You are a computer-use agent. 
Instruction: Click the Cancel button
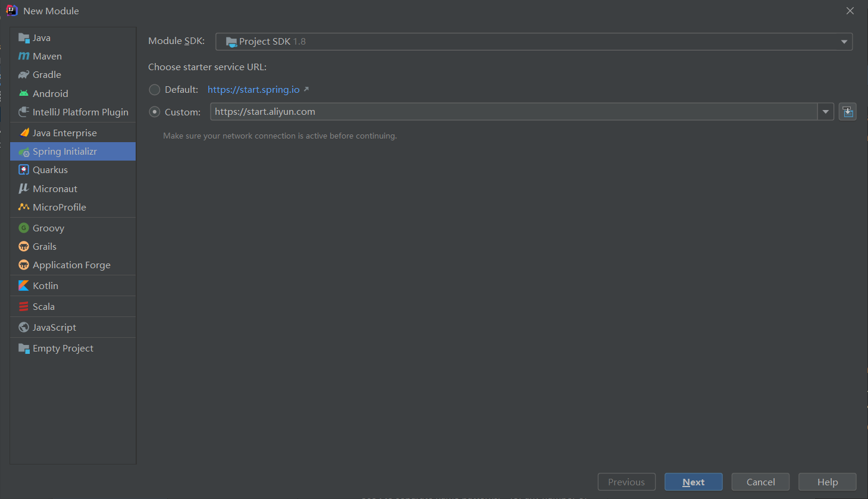pos(760,482)
